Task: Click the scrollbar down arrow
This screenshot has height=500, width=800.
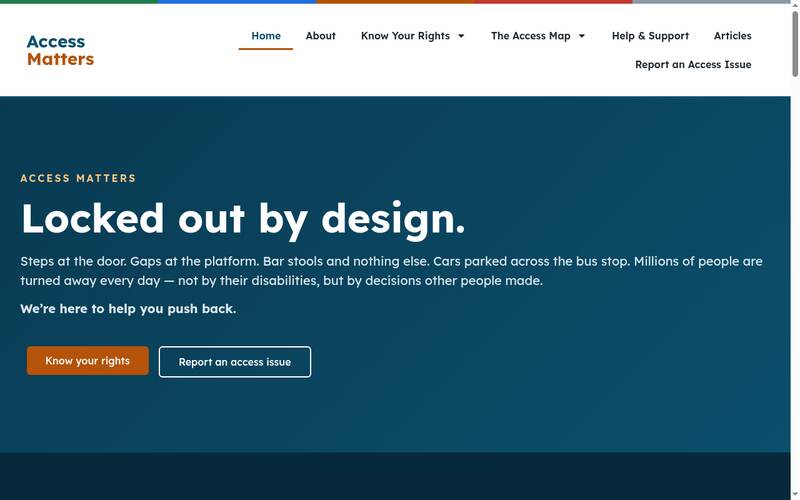Action: tap(795, 496)
